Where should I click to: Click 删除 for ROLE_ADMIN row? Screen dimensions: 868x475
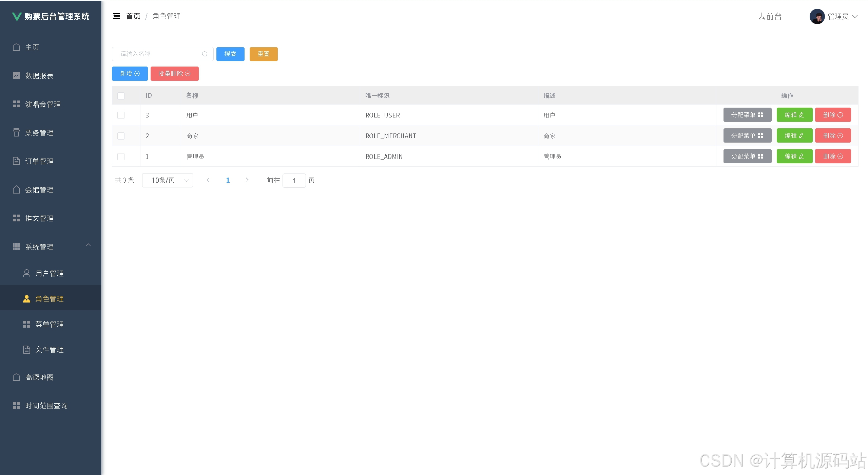[x=833, y=156]
